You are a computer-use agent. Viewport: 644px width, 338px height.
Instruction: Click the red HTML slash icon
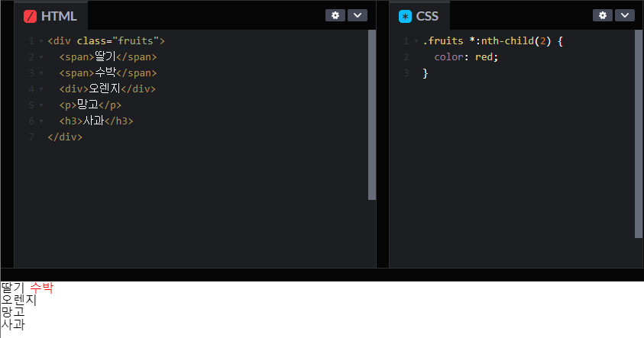(x=30, y=17)
